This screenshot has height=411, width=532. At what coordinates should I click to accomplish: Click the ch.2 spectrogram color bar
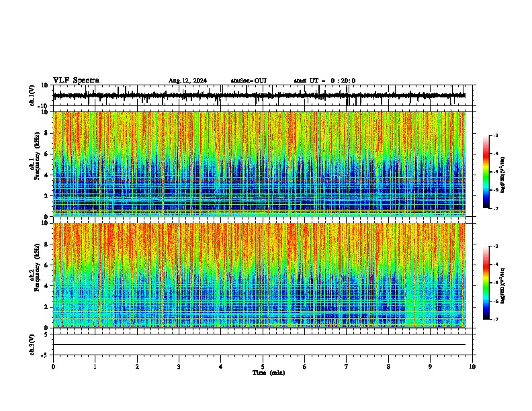pos(486,283)
